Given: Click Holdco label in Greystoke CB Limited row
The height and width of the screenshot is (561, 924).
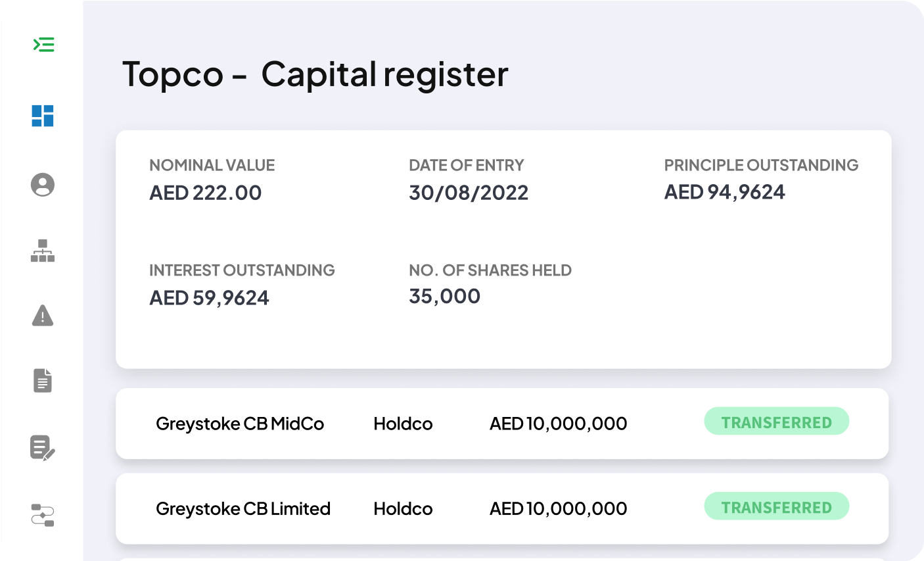Looking at the screenshot, I should pos(404,508).
